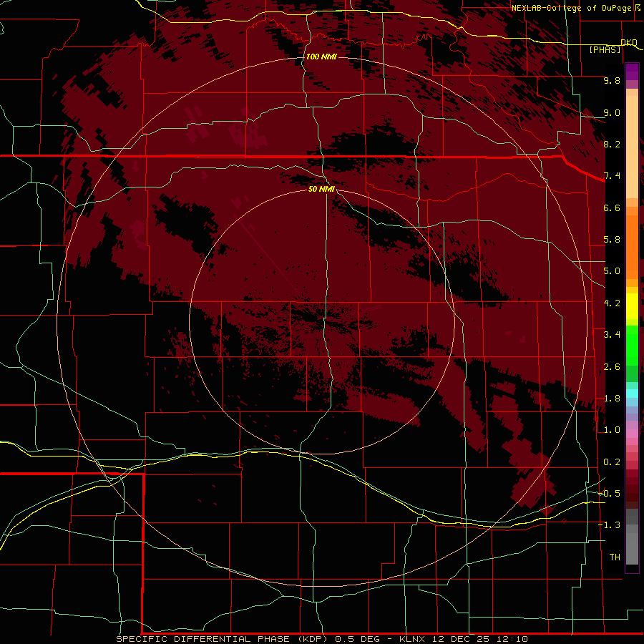Screen dimensions: 644x644
Task: Click the -1.3 value on color scale
Action: [609, 525]
